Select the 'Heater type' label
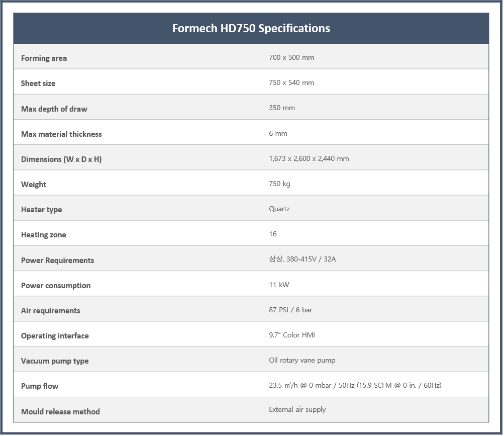 pyautogui.click(x=42, y=210)
